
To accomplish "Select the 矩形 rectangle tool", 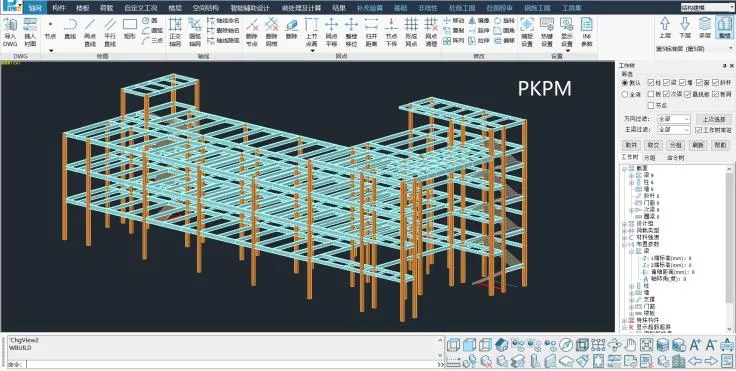I will [x=130, y=29].
